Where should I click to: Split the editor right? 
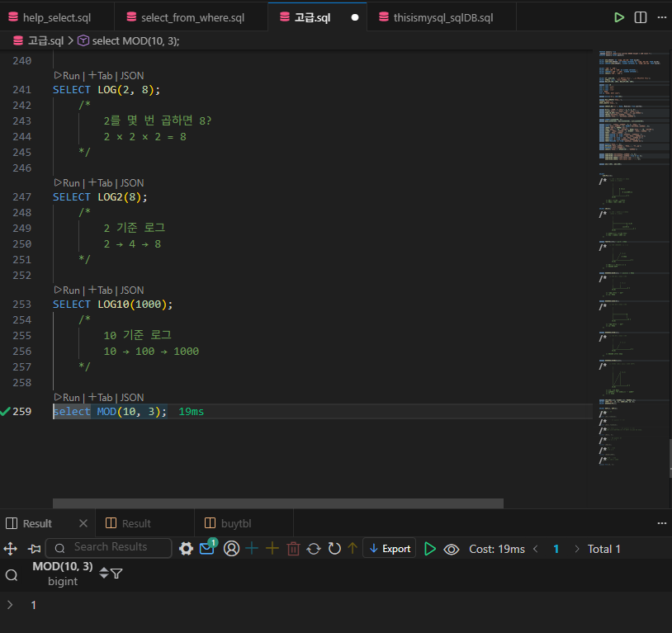coord(641,17)
